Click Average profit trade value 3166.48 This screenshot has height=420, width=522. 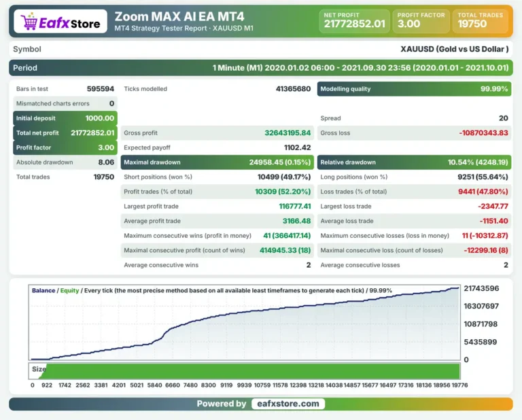click(296, 221)
